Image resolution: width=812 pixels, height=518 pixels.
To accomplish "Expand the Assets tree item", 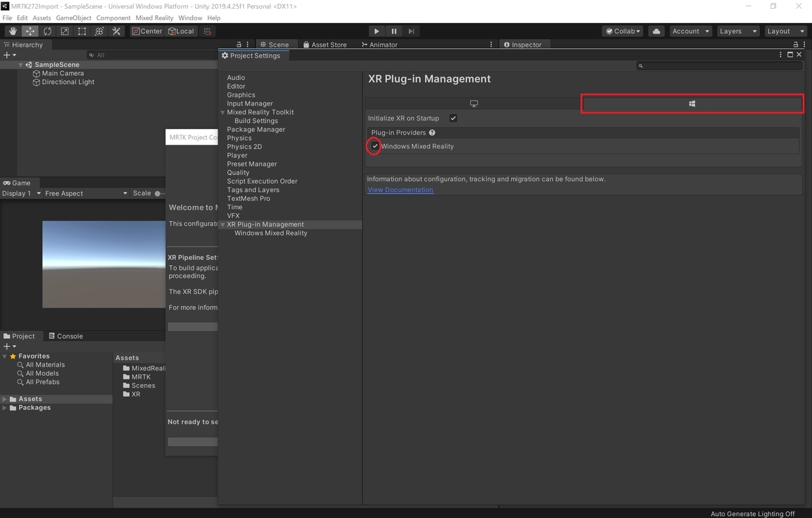I will [x=5, y=399].
